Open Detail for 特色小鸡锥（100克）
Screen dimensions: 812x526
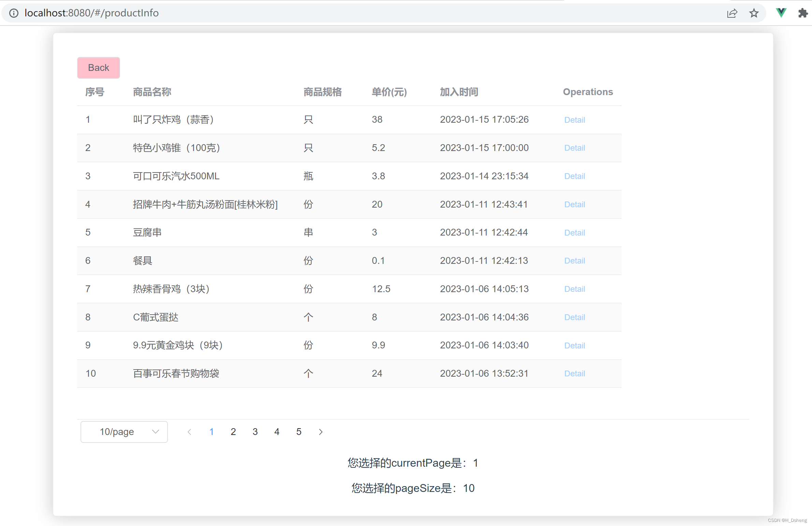(575, 148)
